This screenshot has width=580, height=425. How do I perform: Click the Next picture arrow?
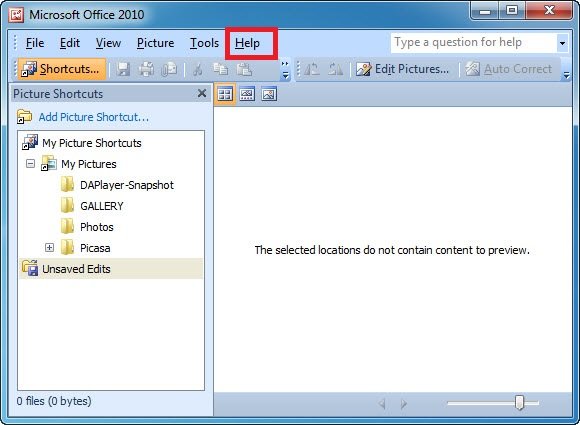coord(404,404)
